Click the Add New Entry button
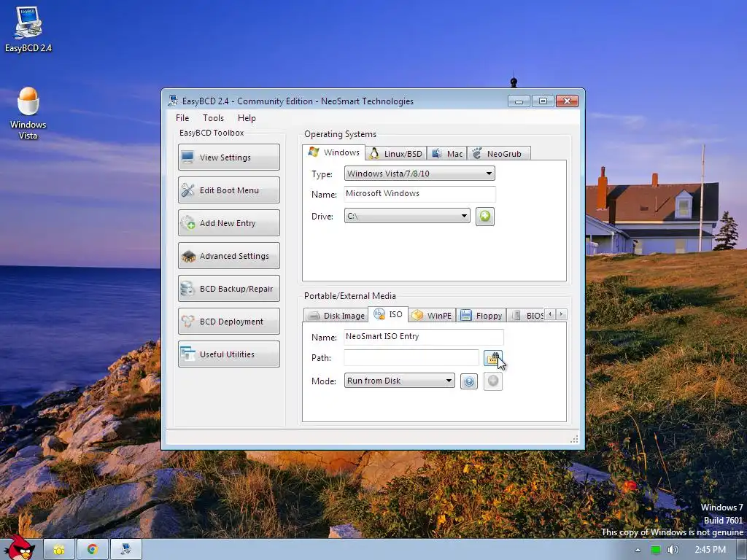The height and width of the screenshot is (560, 747). click(228, 223)
